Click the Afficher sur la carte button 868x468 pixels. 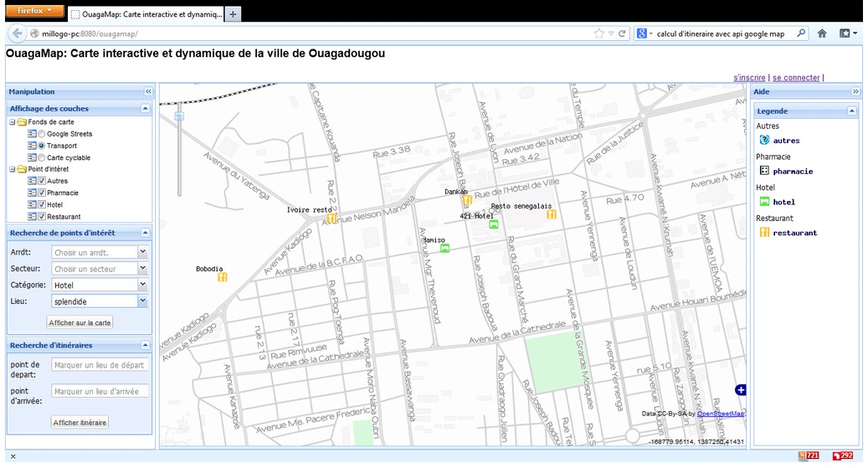click(80, 322)
